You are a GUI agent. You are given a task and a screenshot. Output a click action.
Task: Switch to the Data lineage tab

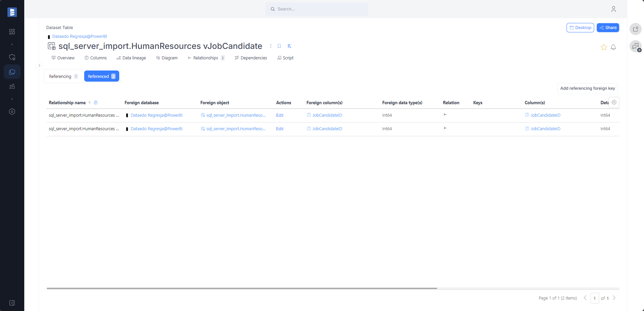[x=131, y=58]
